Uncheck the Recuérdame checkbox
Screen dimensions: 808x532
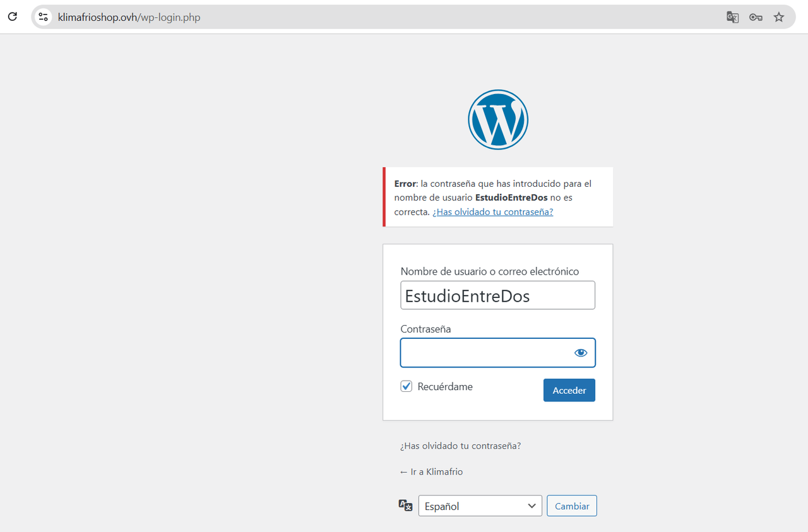click(x=407, y=386)
